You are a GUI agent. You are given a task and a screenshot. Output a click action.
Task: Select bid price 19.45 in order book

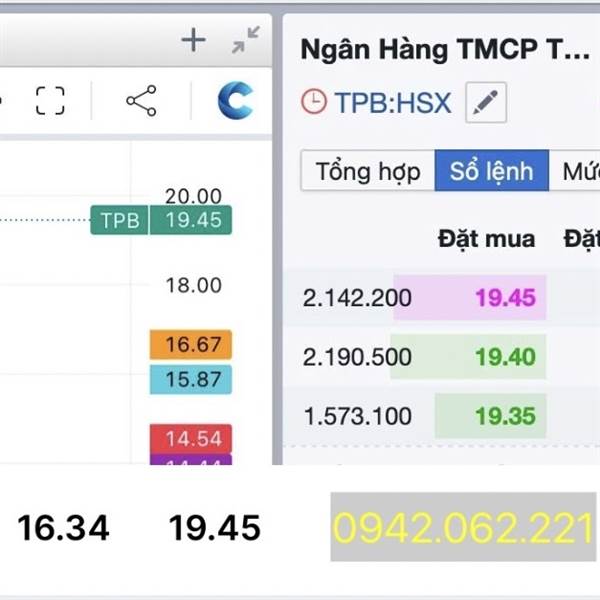tap(505, 298)
